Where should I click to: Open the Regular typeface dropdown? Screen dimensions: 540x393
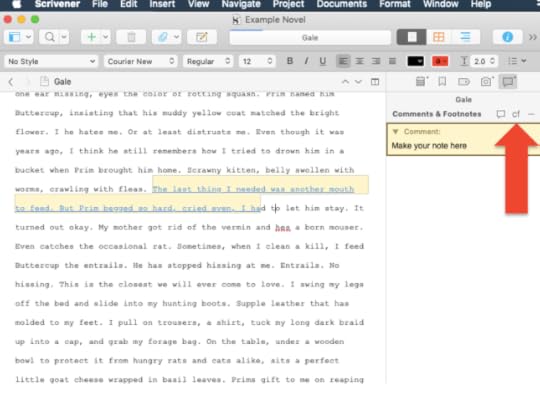(x=208, y=61)
